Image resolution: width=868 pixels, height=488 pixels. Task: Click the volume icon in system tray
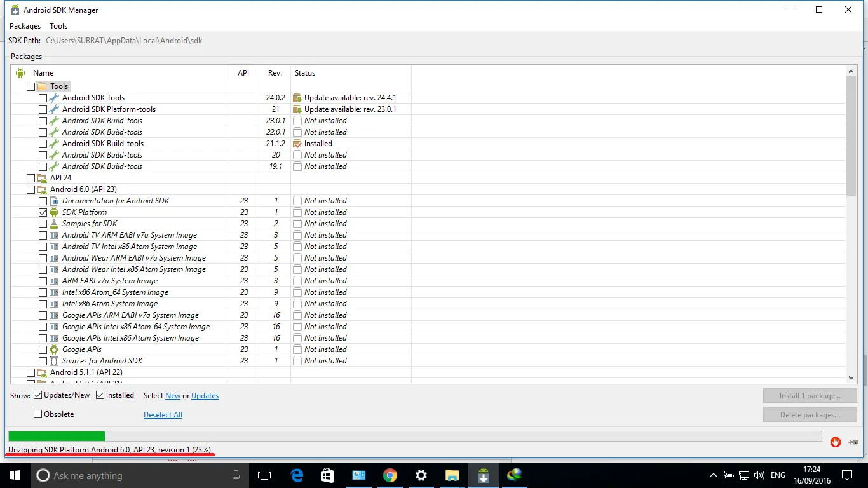tap(759, 475)
